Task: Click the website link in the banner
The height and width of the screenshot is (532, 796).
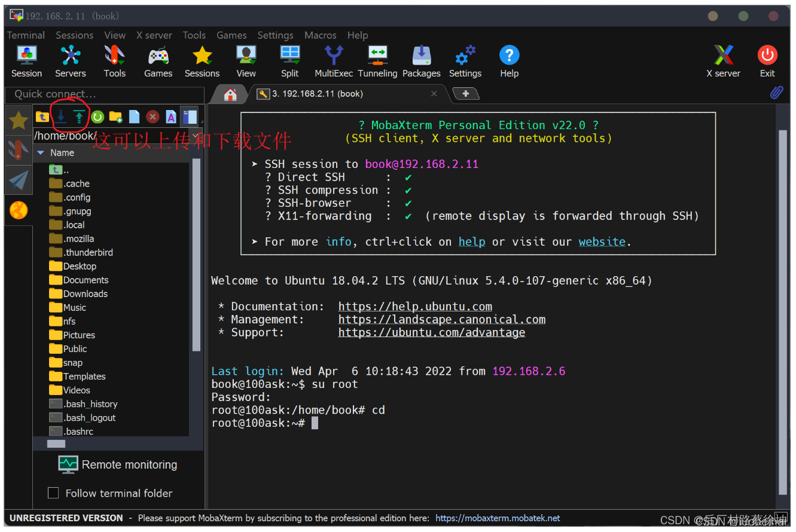Action: (x=602, y=241)
